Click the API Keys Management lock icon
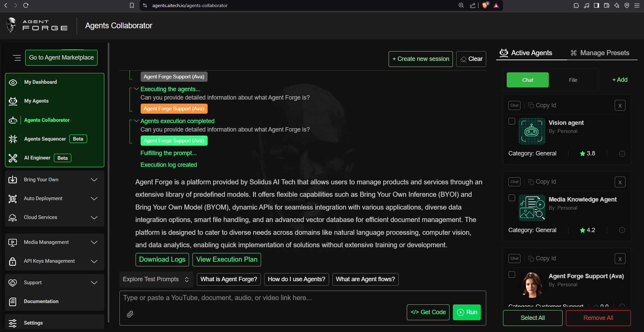The image size is (644, 332). (x=12, y=261)
